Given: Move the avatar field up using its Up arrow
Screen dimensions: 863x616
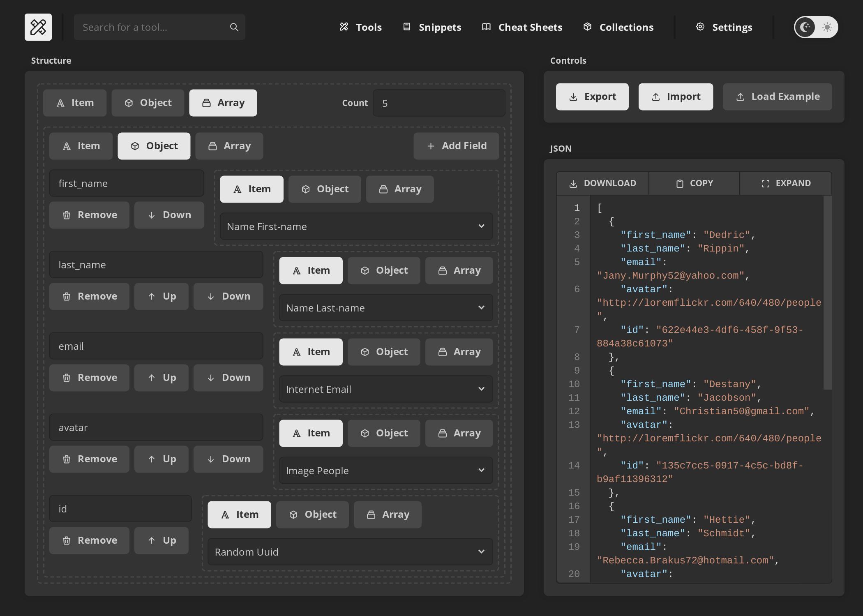Looking at the screenshot, I should click(x=161, y=459).
